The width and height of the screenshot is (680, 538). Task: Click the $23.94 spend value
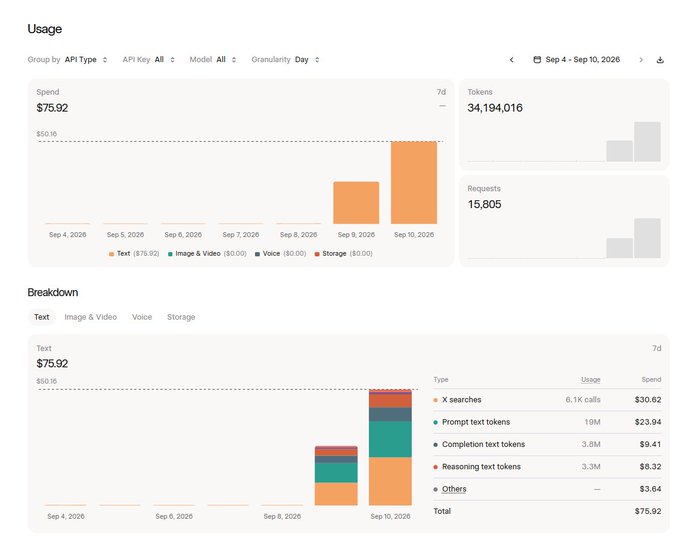pos(648,422)
